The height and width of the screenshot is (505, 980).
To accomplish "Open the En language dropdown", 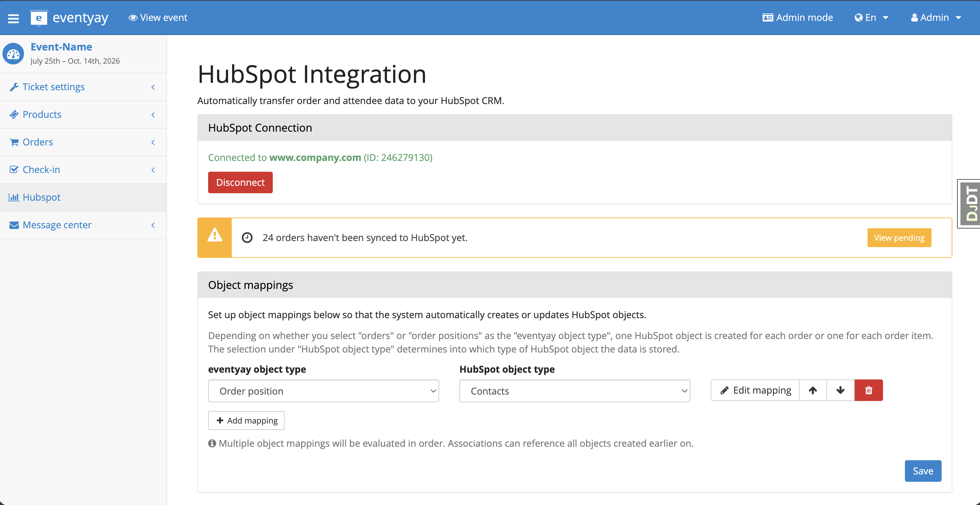I will 871,18.
